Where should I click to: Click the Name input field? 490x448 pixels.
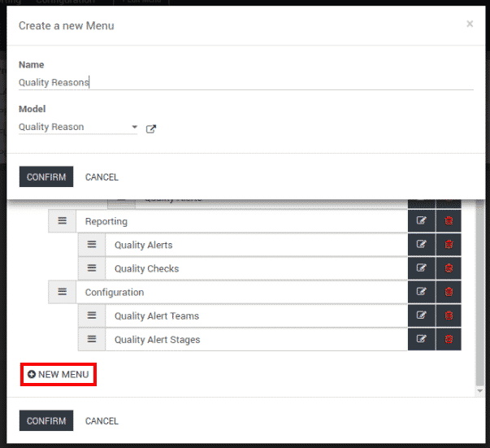pyautogui.click(x=244, y=82)
